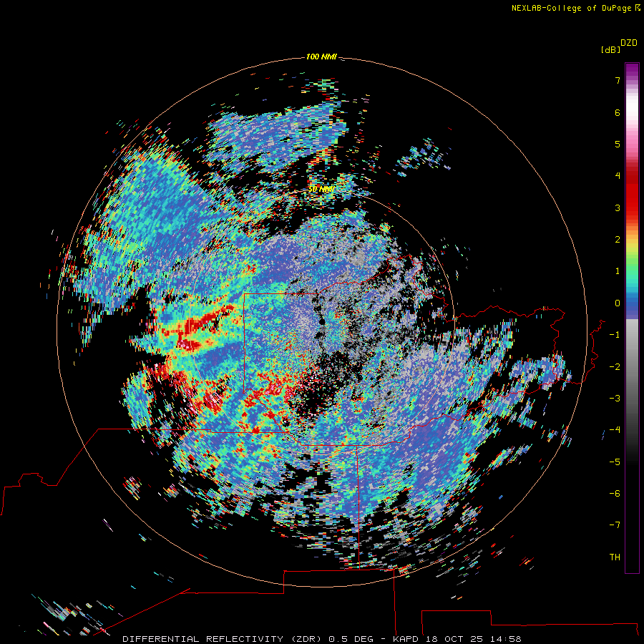Click the 6 value on the color scale
Viewport: 644px width, 644px height.
coord(618,112)
